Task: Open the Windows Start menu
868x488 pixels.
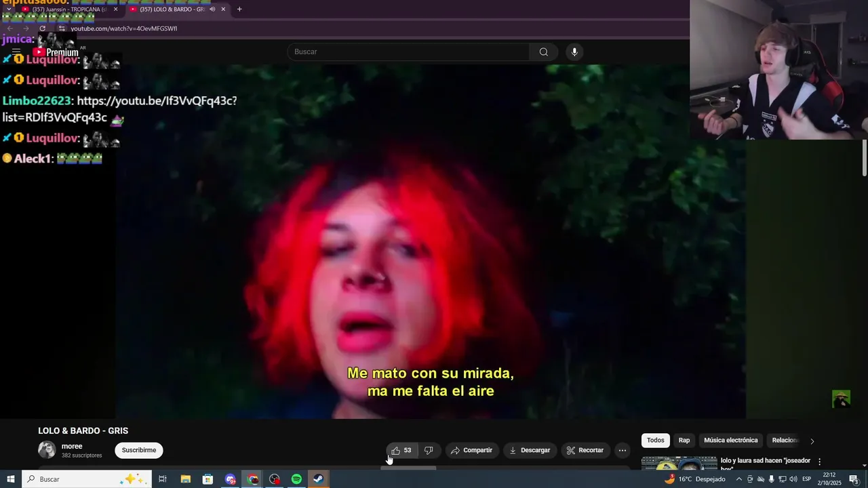Action: [x=10, y=479]
